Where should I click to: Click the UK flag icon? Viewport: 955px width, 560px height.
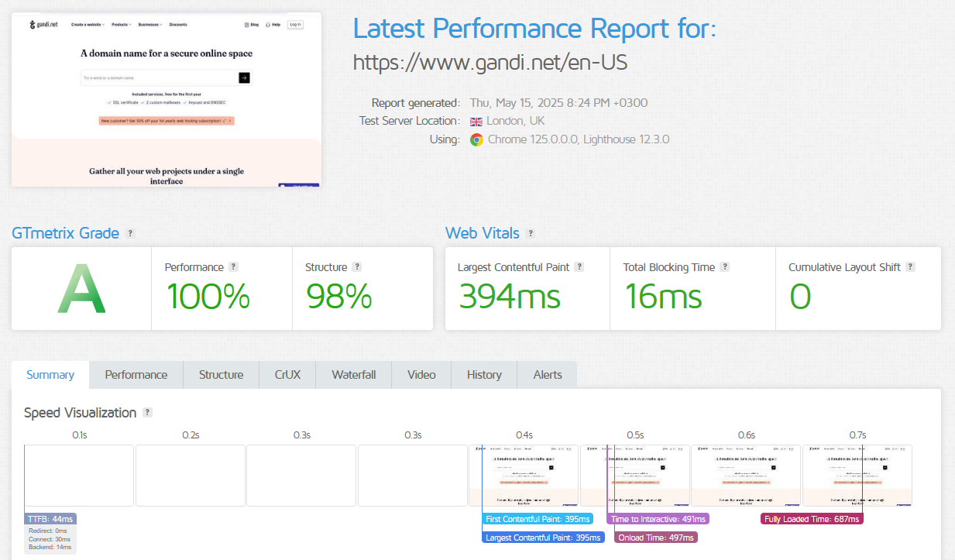476,122
